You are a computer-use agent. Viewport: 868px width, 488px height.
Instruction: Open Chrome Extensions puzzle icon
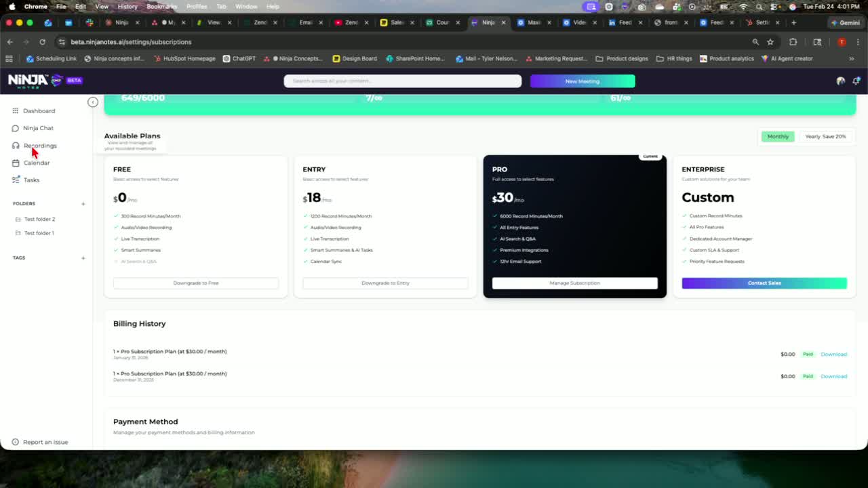[793, 42]
